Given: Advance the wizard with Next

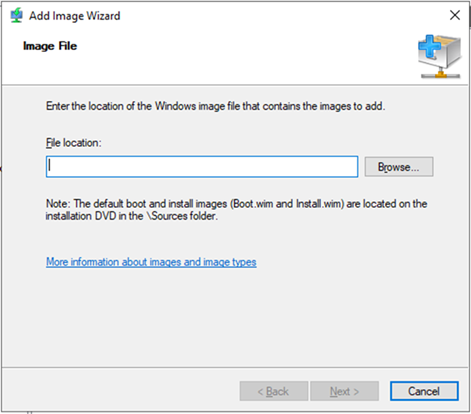Looking at the screenshot, I should pos(344,391).
